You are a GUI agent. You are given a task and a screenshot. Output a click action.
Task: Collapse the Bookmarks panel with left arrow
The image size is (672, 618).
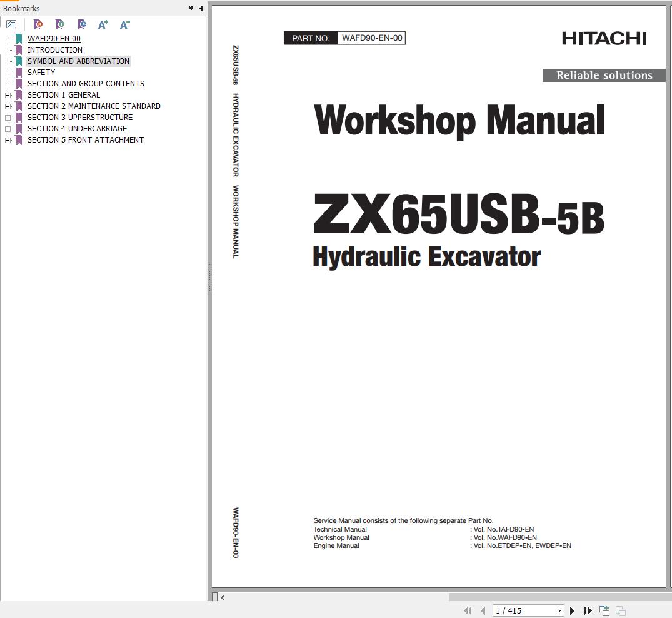click(x=201, y=8)
